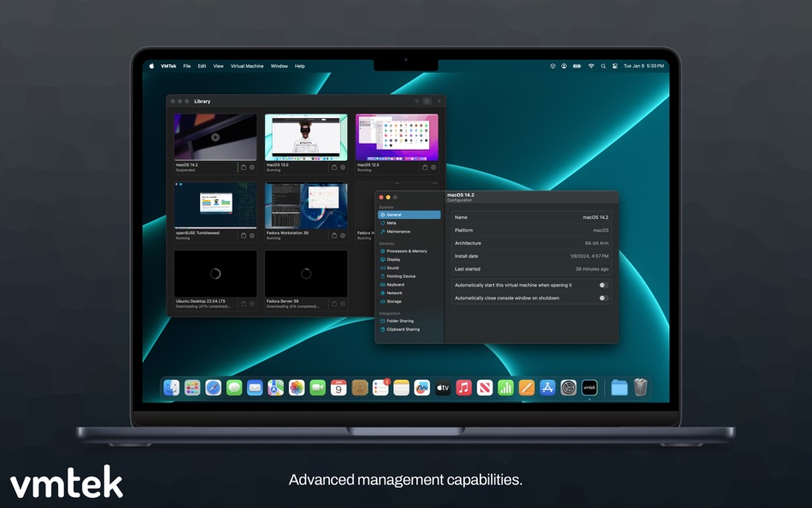Switch Library to list view
Screen dimensions: 812x508
coord(416,101)
